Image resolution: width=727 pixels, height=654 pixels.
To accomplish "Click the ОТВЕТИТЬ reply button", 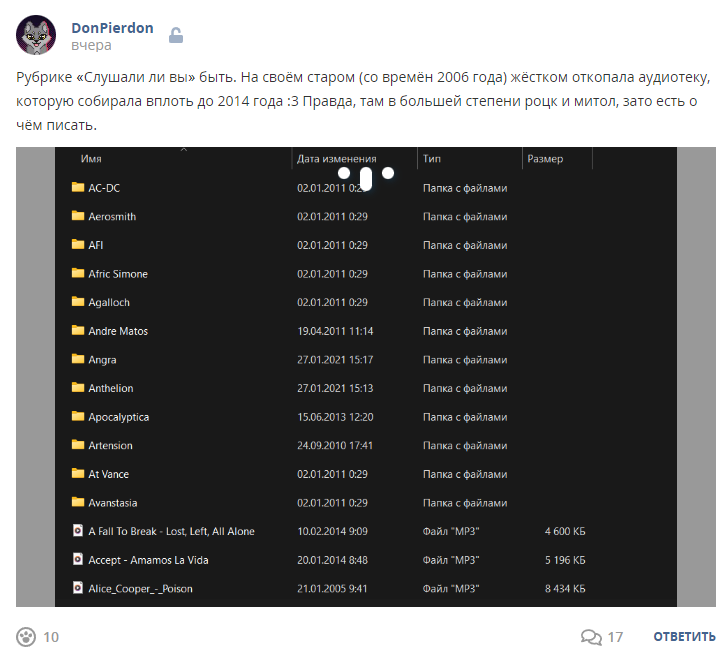I will [x=684, y=637].
